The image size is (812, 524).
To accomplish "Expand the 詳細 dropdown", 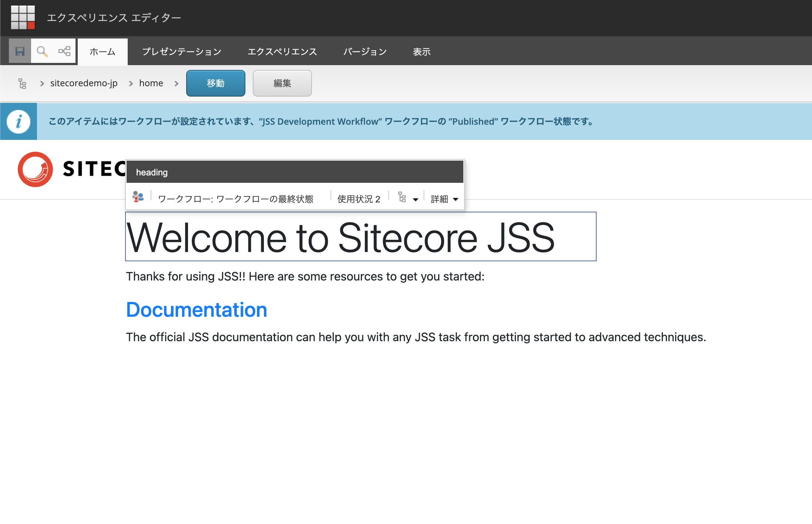I will (x=444, y=199).
